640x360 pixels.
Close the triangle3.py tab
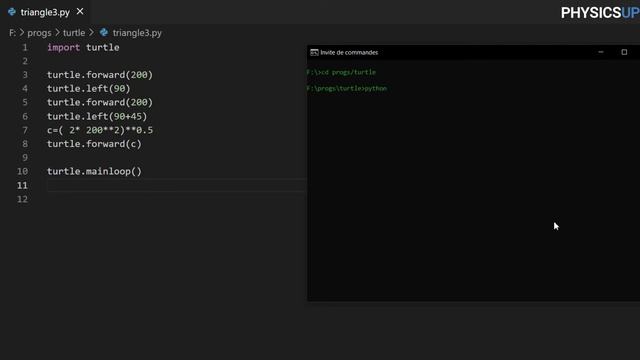(x=80, y=12)
